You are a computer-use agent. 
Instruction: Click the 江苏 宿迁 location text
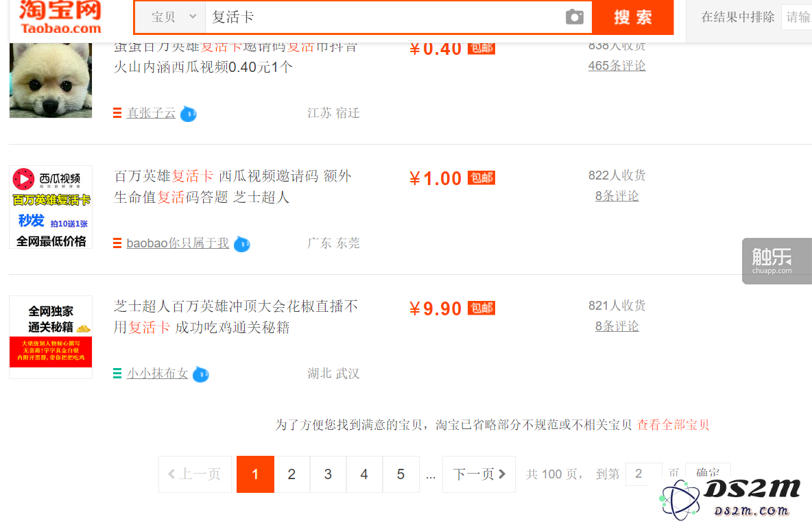pos(333,113)
